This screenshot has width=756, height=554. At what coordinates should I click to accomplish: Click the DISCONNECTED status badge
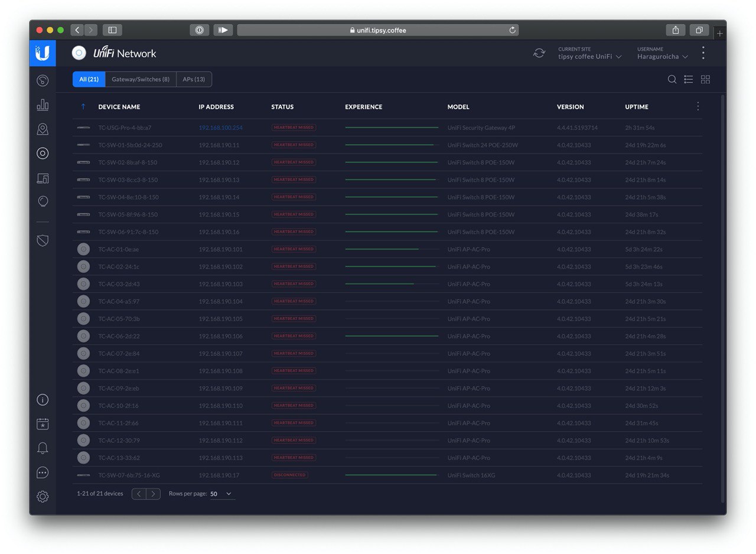(x=289, y=475)
